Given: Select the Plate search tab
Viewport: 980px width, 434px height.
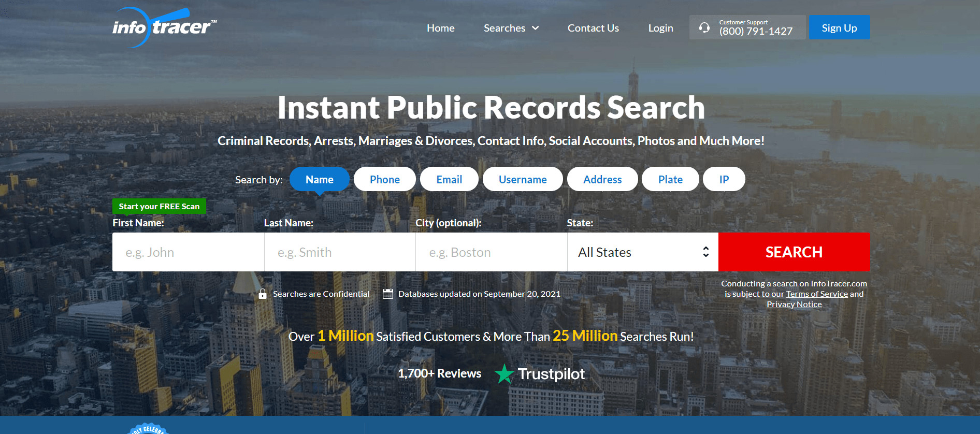Looking at the screenshot, I should (670, 179).
